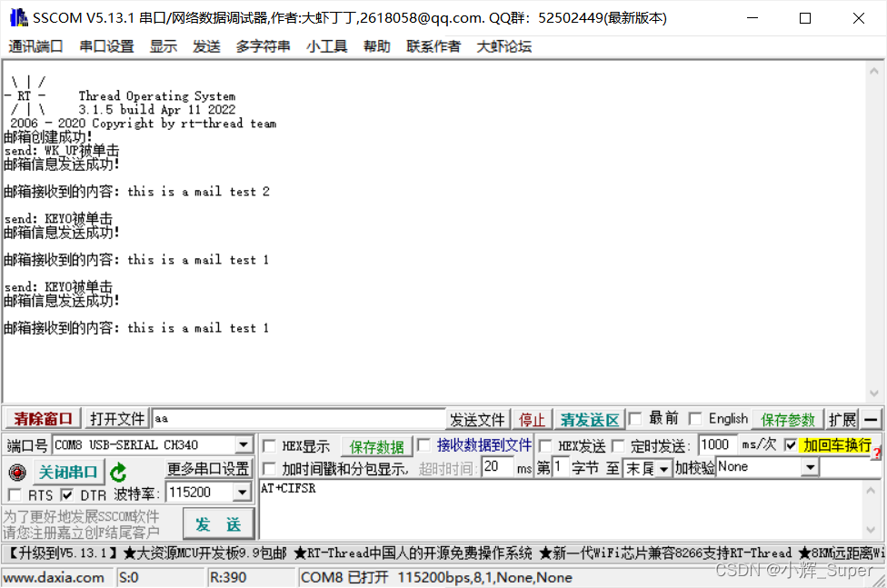
Task: Click the red record indicator icon
Action: tap(17, 472)
